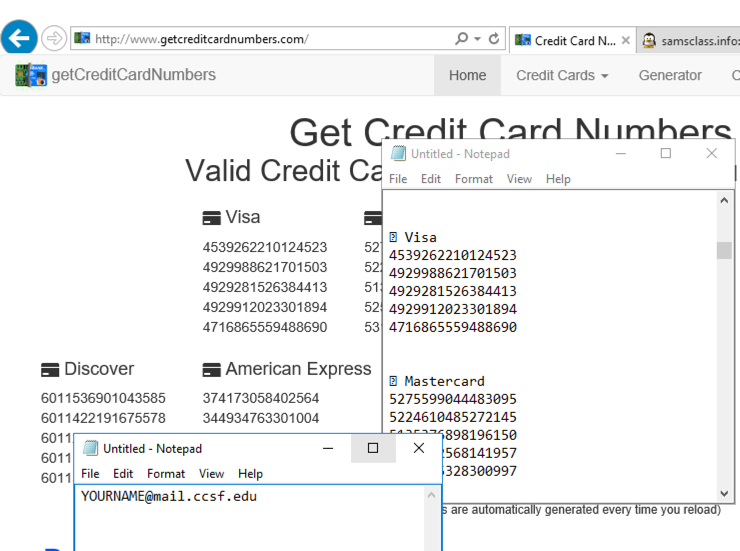Open the getCreditCardNumbers brand link

(x=134, y=75)
